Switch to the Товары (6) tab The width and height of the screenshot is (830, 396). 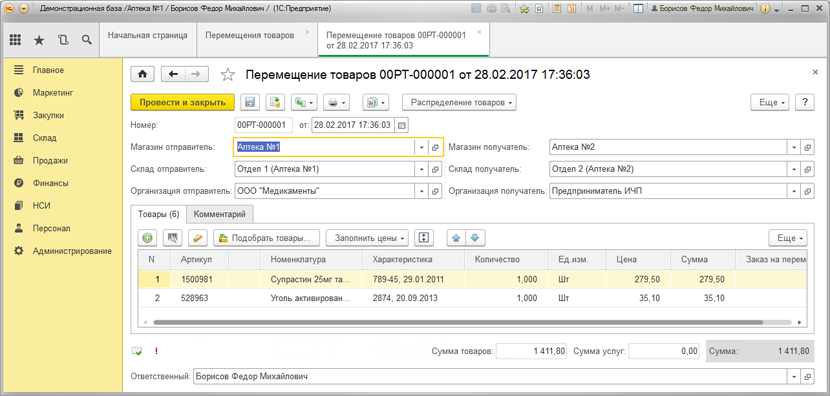point(159,214)
